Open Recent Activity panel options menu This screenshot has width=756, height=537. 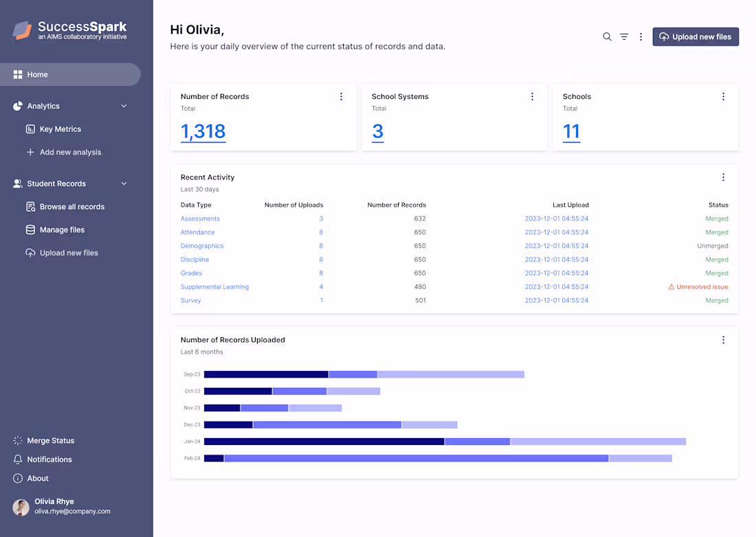coord(723,177)
